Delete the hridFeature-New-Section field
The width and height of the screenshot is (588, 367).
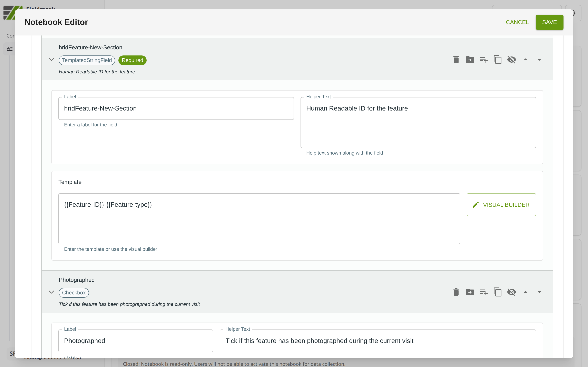(x=456, y=60)
